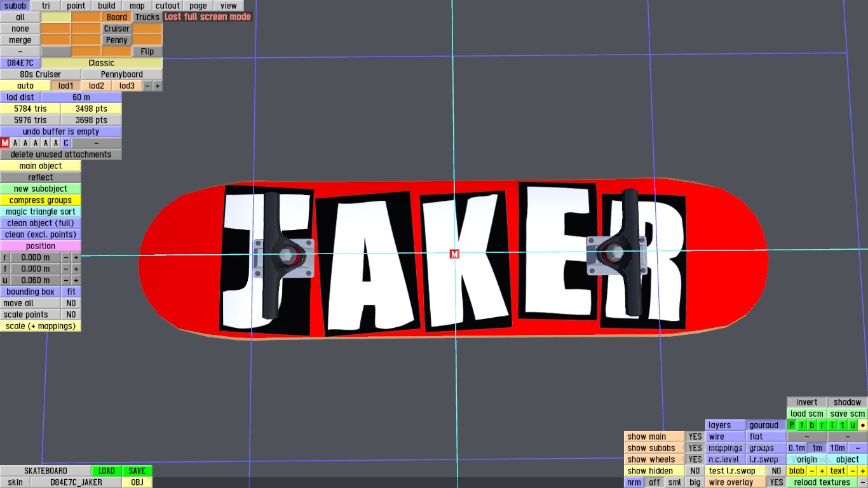This screenshot has width=868, height=488.
Task: Select the Flip subobject
Action: (x=147, y=51)
